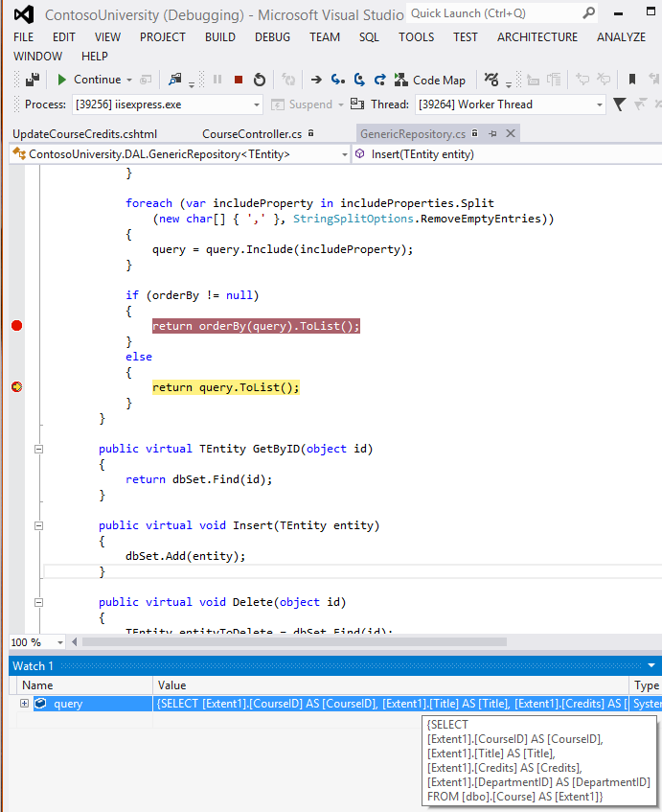Click Show Next Statement arrow icon
The image size is (662, 812).
pos(316,80)
